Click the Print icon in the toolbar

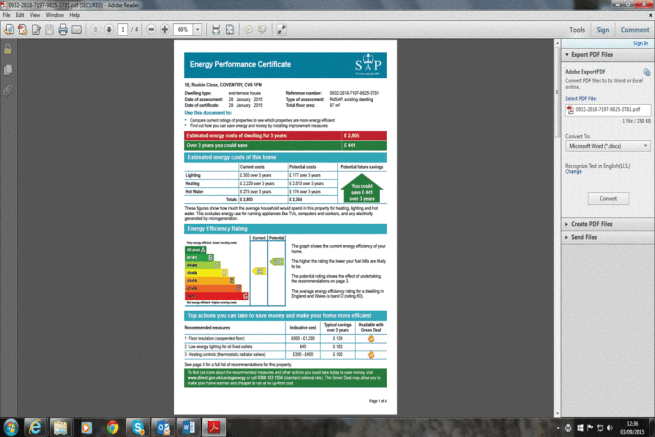(63, 30)
